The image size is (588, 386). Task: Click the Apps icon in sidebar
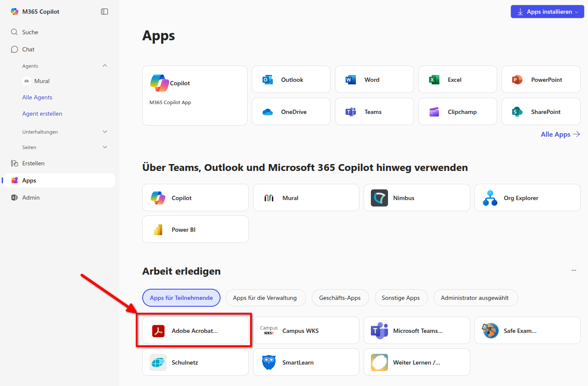15,180
